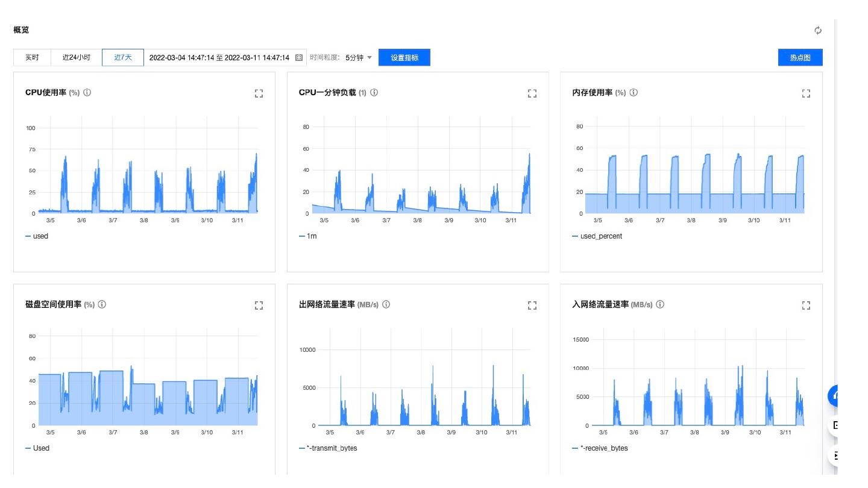Image resolution: width=868 pixels, height=488 pixels.
Task: Toggle the '1m' legend series in load chart
Action: pyautogui.click(x=307, y=236)
